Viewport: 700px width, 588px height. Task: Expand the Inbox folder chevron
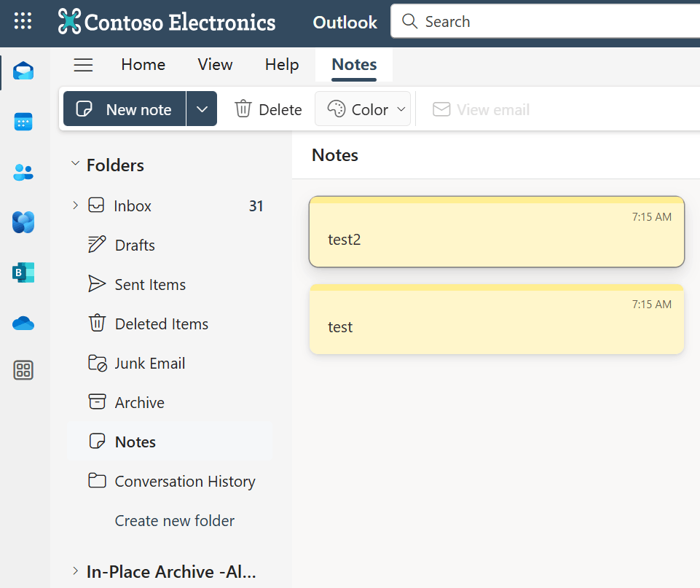(x=75, y=205)
